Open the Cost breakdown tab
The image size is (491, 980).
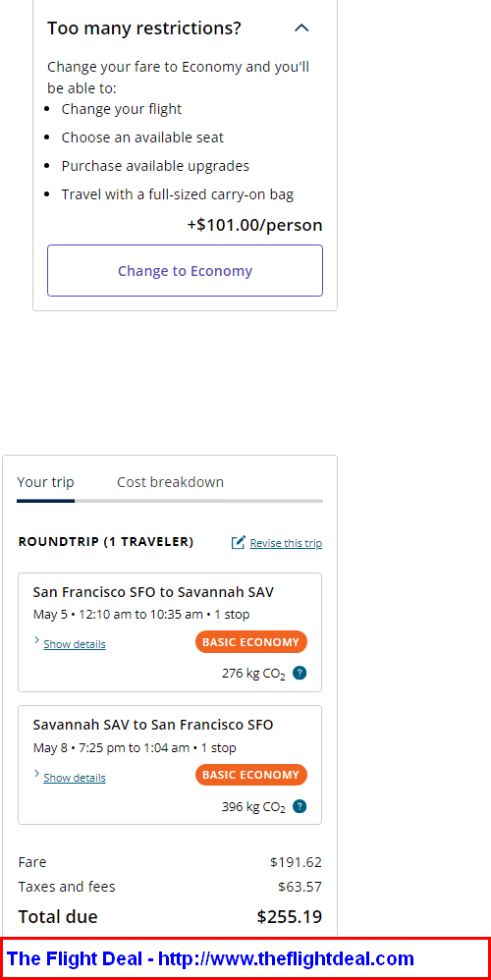tap(170, 482)
